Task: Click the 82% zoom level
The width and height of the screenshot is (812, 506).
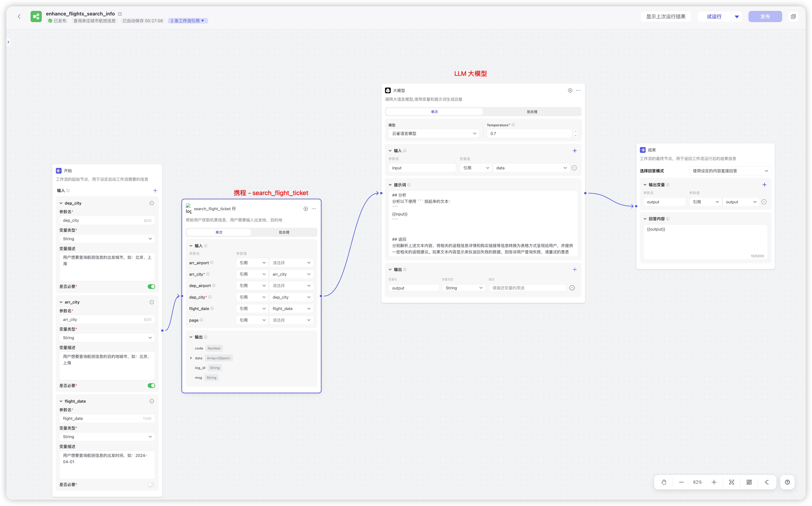Action: 698,482
